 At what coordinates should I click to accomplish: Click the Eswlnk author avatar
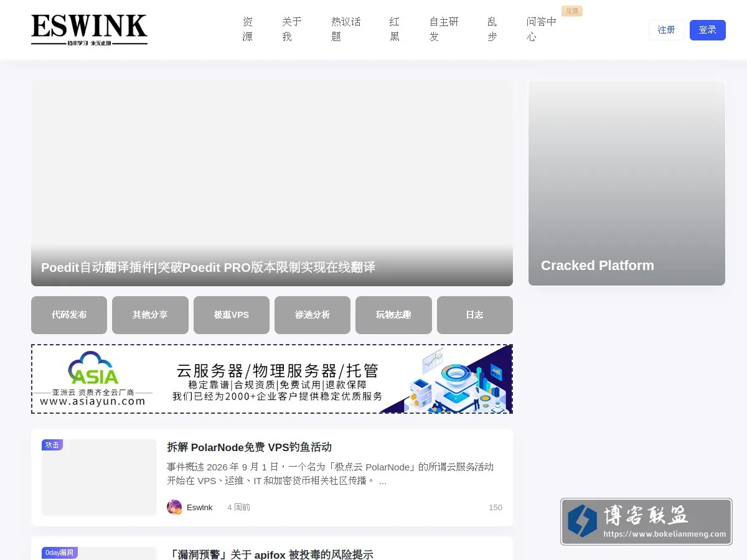(x=174, y=507)
